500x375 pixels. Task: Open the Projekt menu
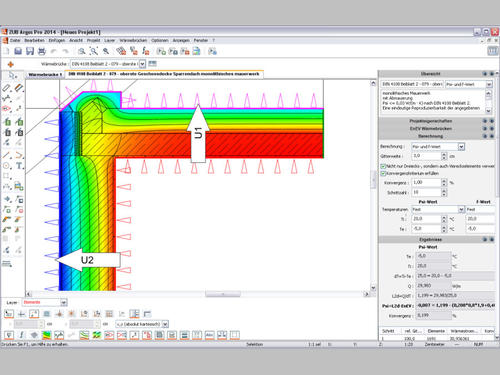coord(94,40)
